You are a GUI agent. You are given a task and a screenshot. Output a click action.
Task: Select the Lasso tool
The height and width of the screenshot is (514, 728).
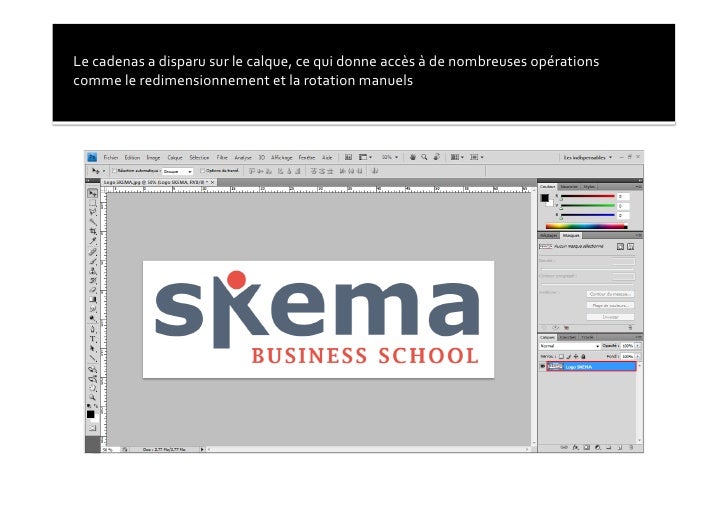[93, 212]
